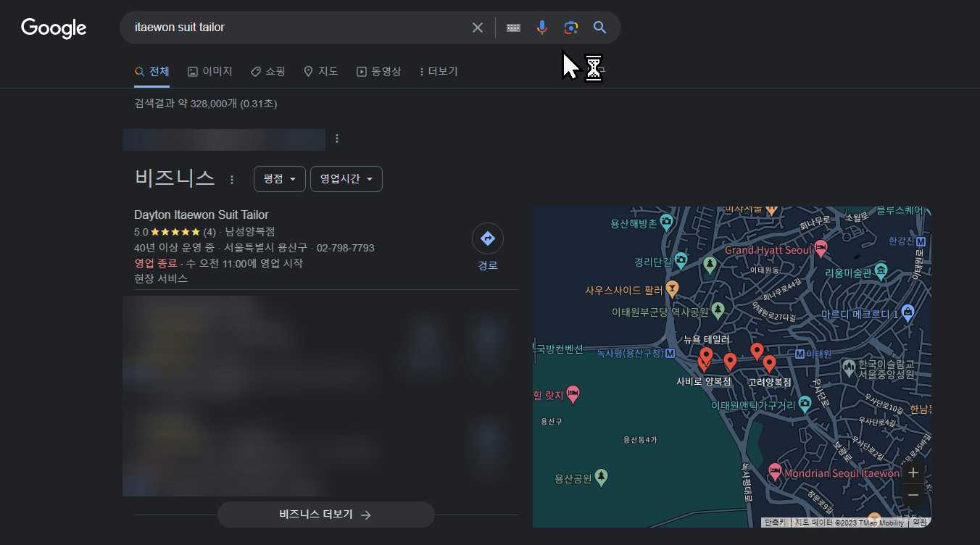This screenshot has width=980, height=545.
Task: Clear the search box text
Action: pos(478,28)
